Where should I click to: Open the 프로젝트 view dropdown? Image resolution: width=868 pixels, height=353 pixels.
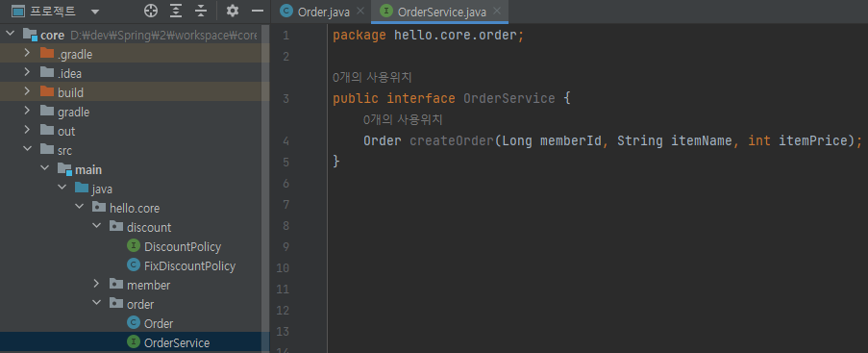click(94, 12)
